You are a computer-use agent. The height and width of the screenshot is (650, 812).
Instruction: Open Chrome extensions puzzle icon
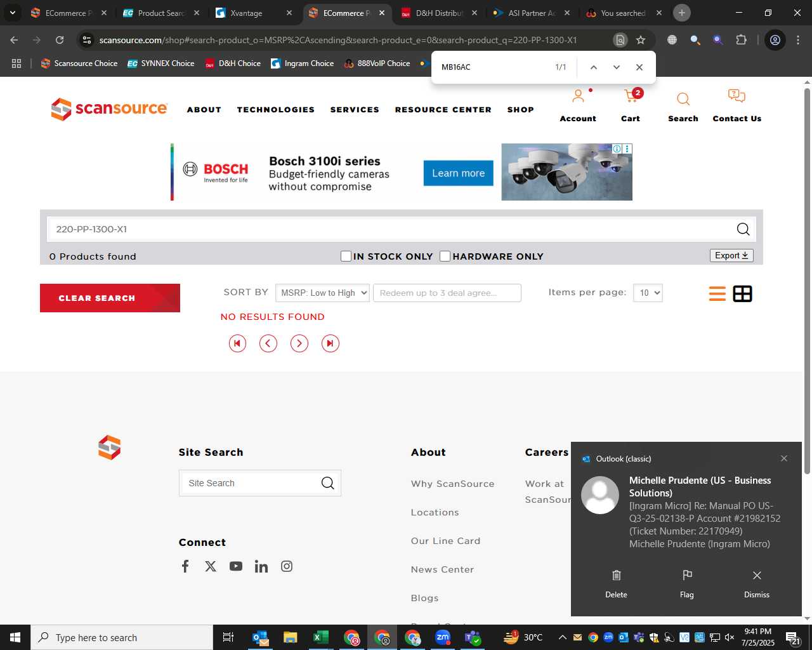(741, 40)
